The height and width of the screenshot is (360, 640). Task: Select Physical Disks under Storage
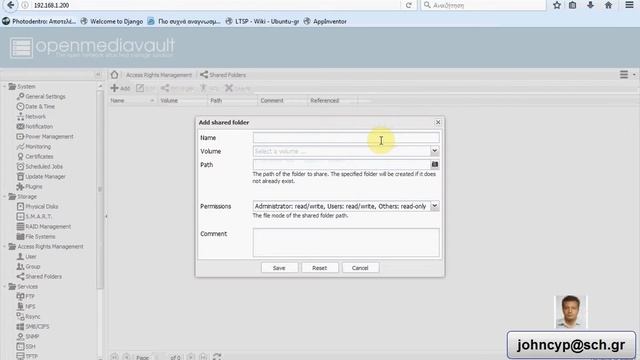[x=37, y=207]
